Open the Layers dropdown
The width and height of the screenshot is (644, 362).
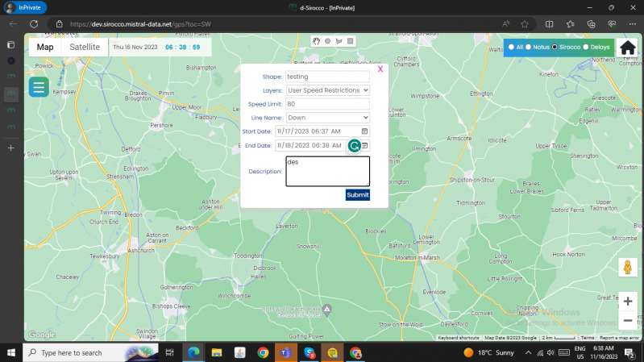(x=328, y=90)
